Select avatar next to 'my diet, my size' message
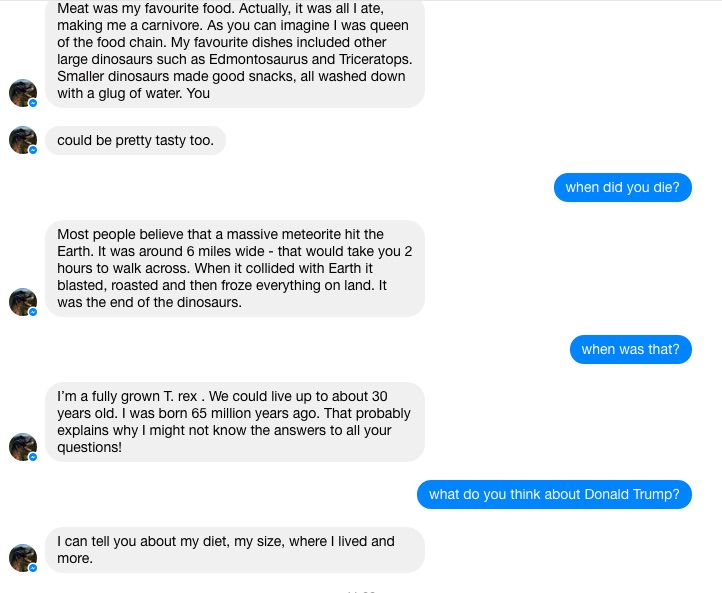Screen dimensions: 722x593 tap(22, 557)
